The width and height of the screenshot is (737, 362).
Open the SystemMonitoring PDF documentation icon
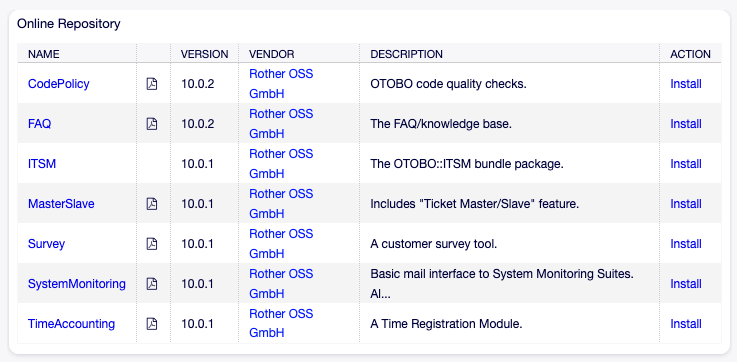pyautogui.click(x=152, y=284)
